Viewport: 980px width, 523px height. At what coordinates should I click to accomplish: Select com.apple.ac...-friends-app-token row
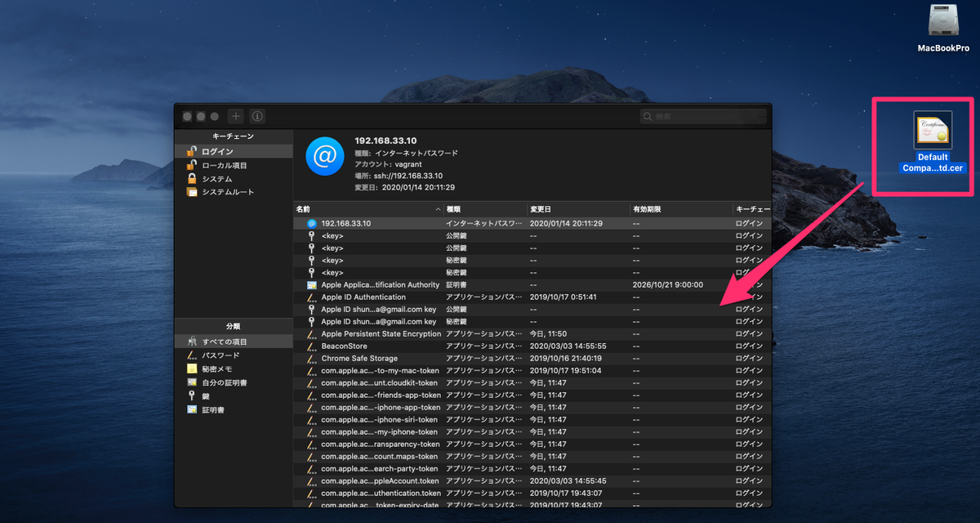click(532, 395)
